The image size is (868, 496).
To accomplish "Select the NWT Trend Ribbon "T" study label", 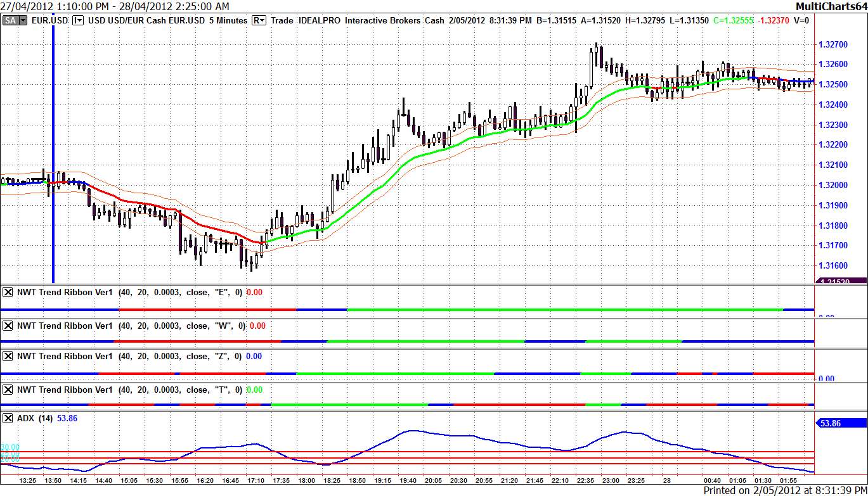I will (x=130, y=390).
